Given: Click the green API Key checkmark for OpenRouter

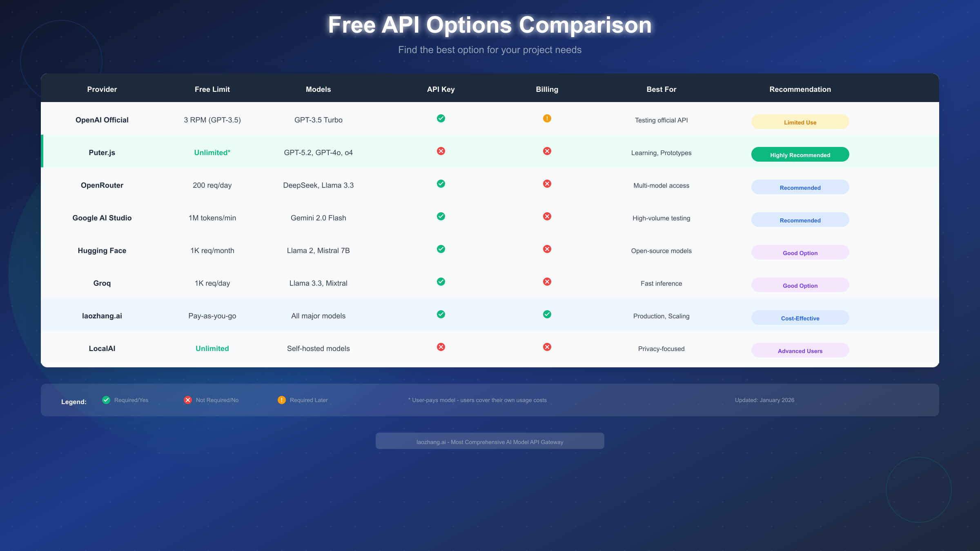Looking at the screenshot, I should (x=441, y=184).
